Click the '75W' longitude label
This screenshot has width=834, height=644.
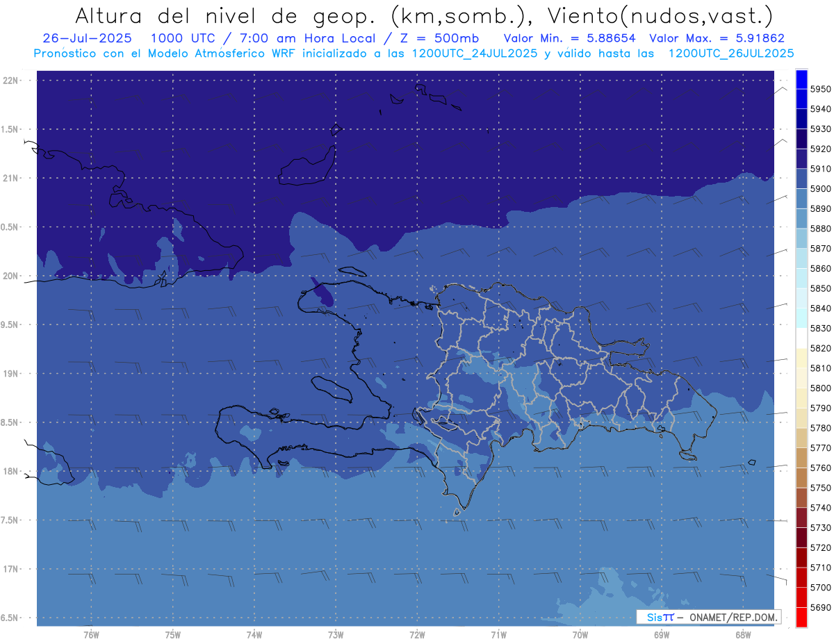tap(173, 634)
